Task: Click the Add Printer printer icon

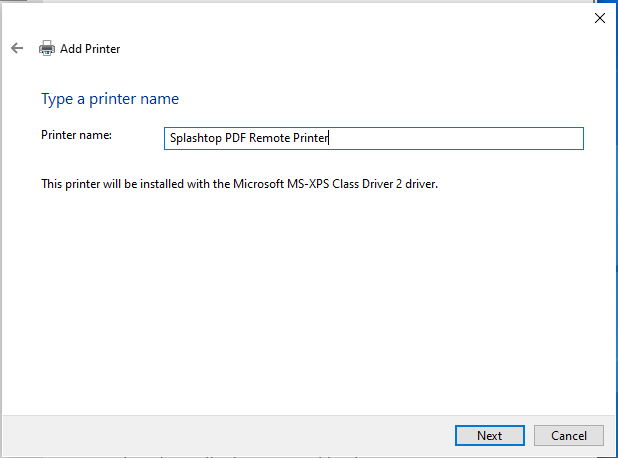Action: [x=47, y=48]
